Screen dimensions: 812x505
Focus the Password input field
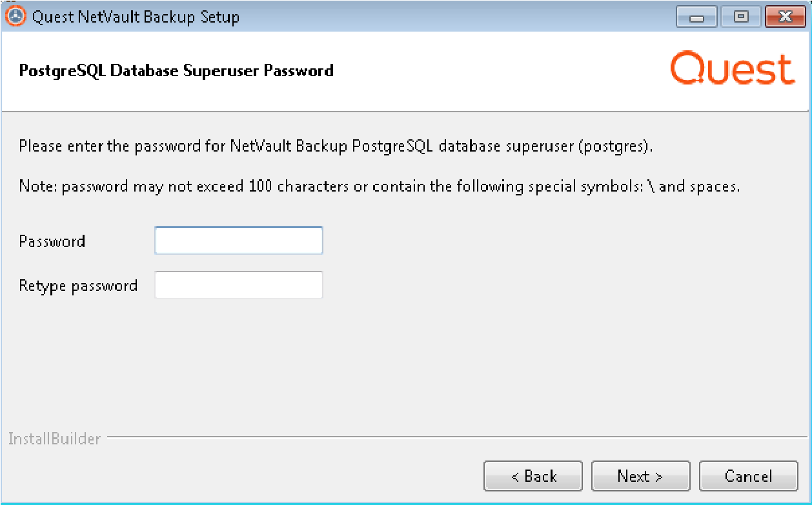[x=239, y=241]
